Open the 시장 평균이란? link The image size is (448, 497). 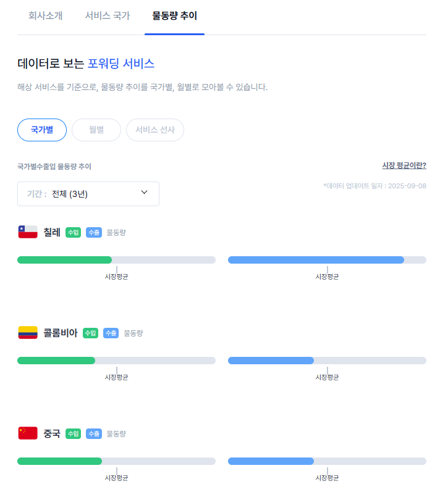(404, 165)
